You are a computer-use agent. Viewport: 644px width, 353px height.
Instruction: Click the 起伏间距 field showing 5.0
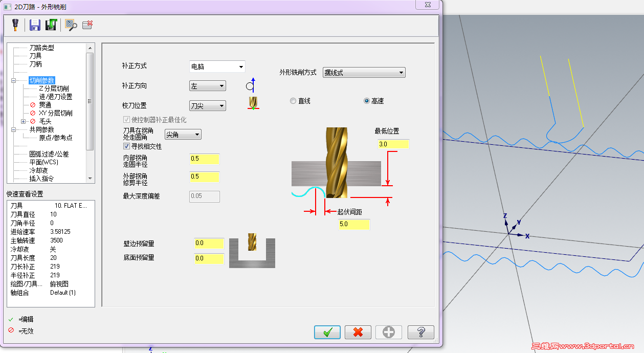pos(354,224)
